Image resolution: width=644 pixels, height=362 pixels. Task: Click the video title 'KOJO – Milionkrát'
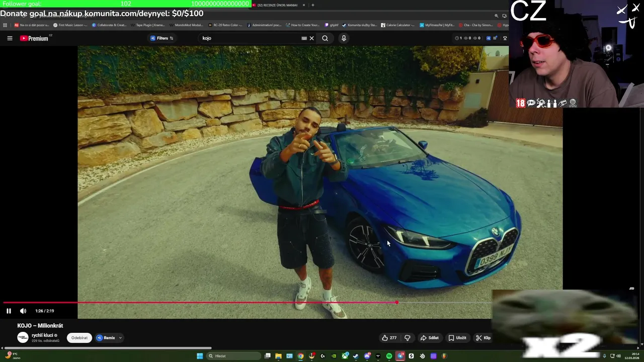click(40, 326)
